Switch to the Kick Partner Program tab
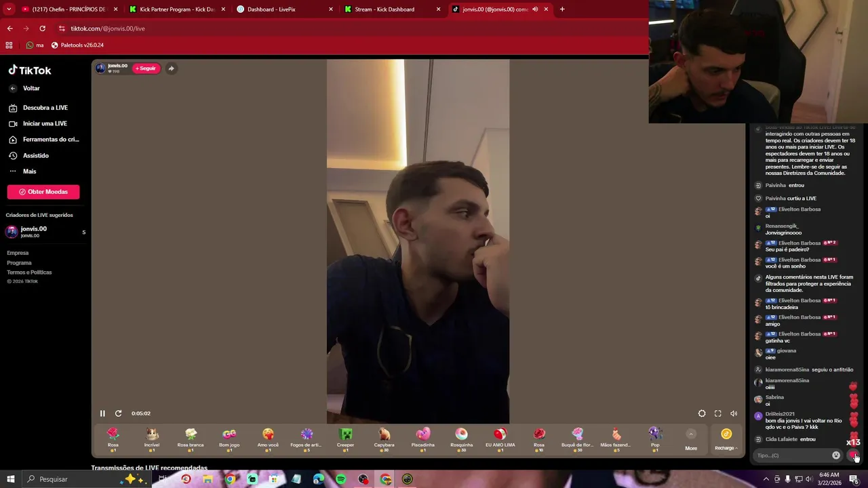The image size is (868, 488). click(176, 9)
